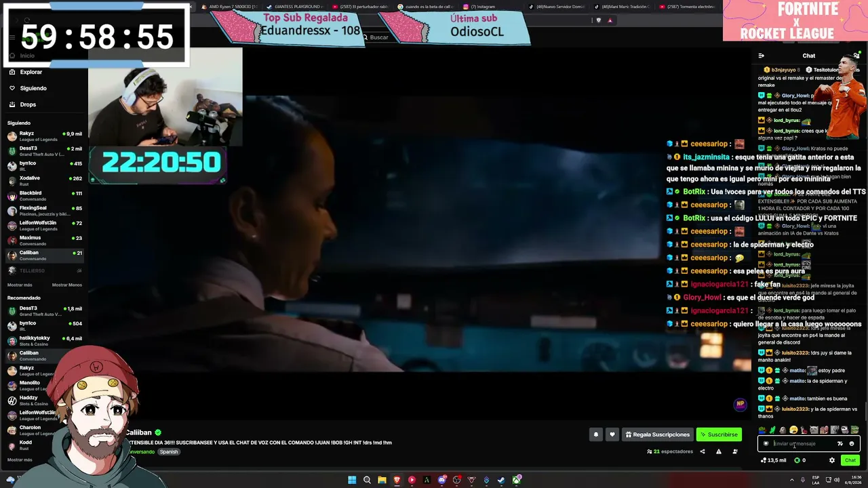Viewport: 868px width, 488px height.
Task: Open the taskbar clock showing 16:36
Action: (x=852, y=481)
